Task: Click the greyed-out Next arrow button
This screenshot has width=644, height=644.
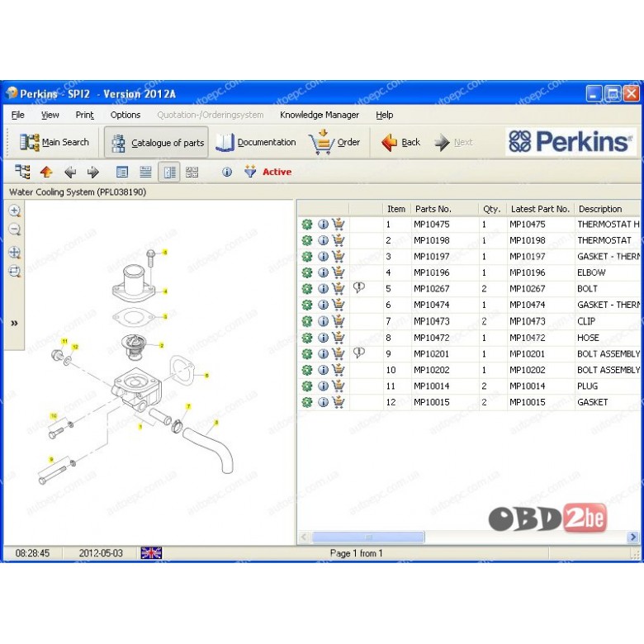Action: [454, 142]
